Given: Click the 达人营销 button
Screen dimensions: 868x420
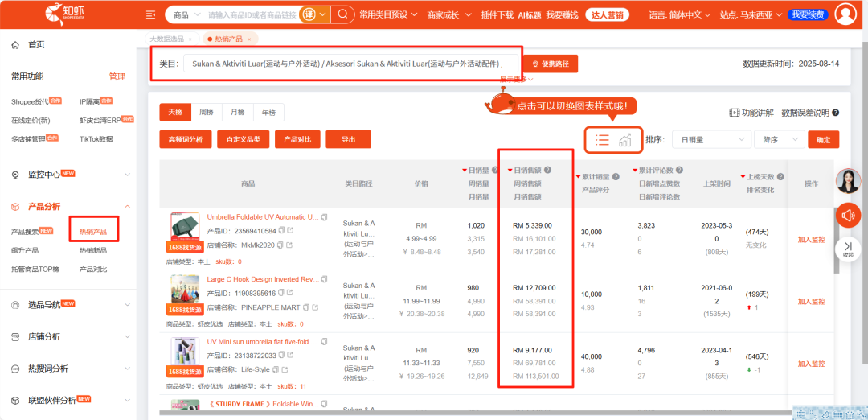Looking at the screenshot, I should [x=608, y=14].
